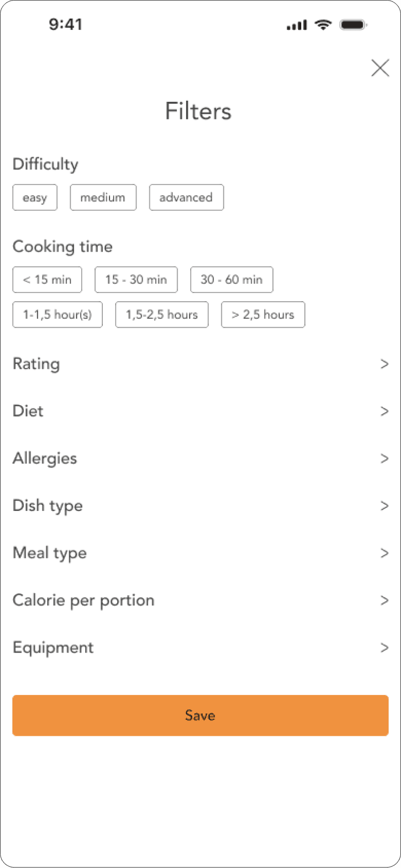The height and width of the screenshot is (868, 401).
Task: Tap the Wi-Fi icon in the status bar
Action: coord(323,24)
